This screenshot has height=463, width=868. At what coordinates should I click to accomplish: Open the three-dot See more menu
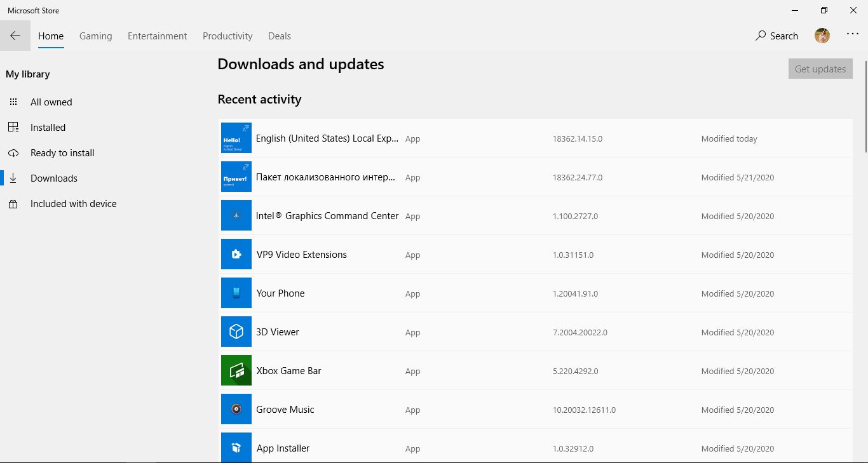coord(853,35)
